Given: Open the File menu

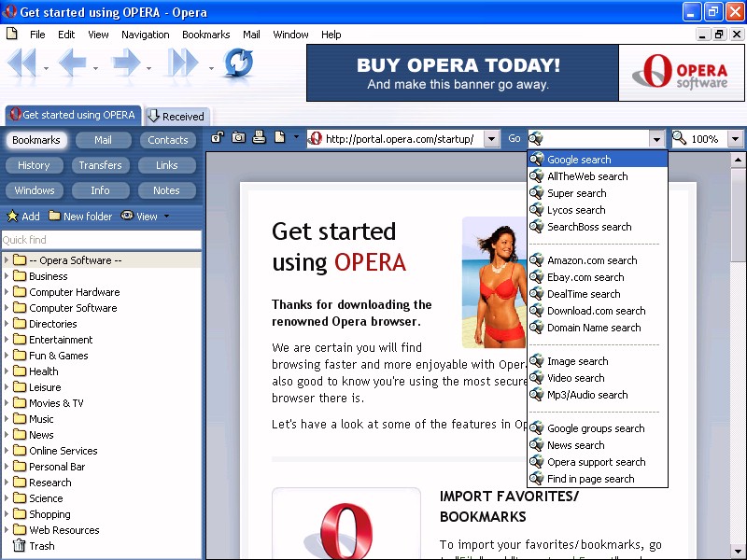Looking at the screenshot, I should click(37, 35).
